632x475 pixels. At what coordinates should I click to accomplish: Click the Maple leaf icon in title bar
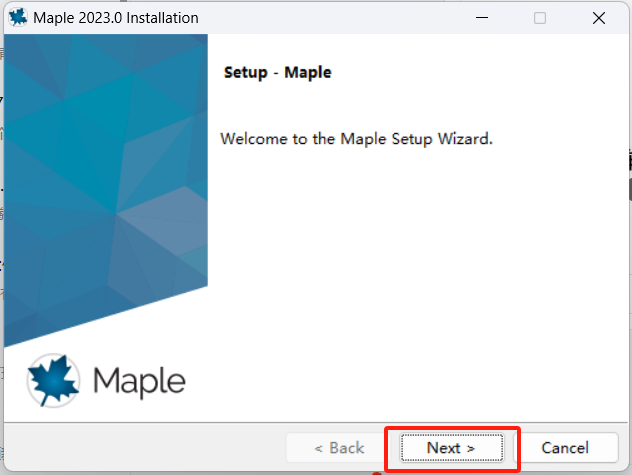pyautogui.click(x=18, y=18)
